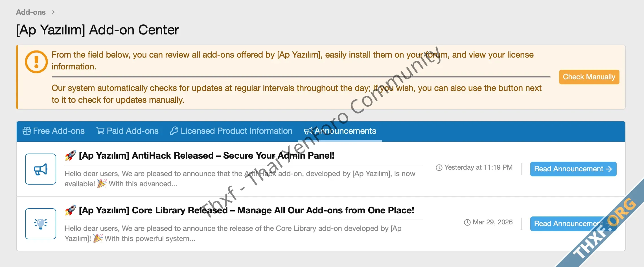Click the gift icon on Free Add-ons tab
The image size is (644, 267).
(x=27, y=131)
